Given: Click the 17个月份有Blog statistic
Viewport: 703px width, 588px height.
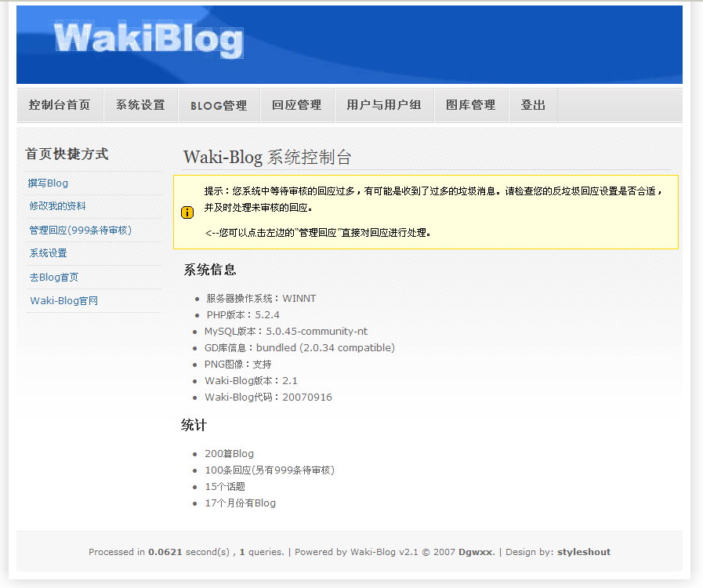Looking at the screenshot, I should [240, 503].
